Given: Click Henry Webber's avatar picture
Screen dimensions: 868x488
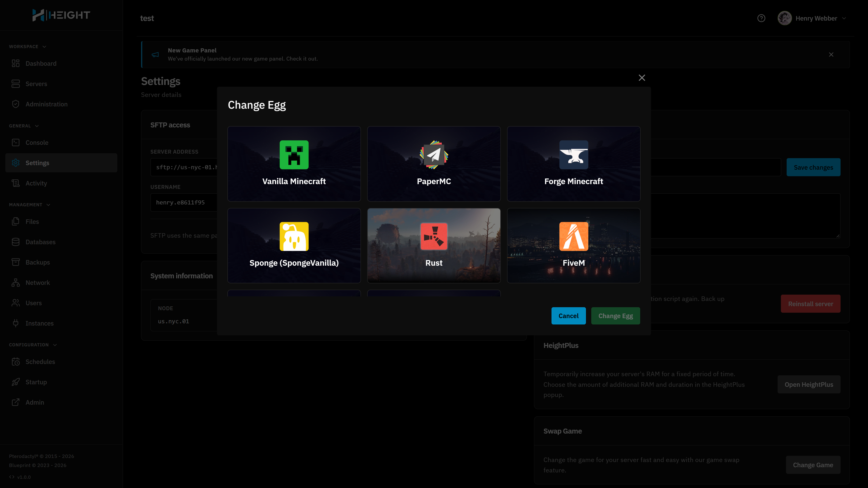Looking at the screenshot, I should tap(784, 18).
